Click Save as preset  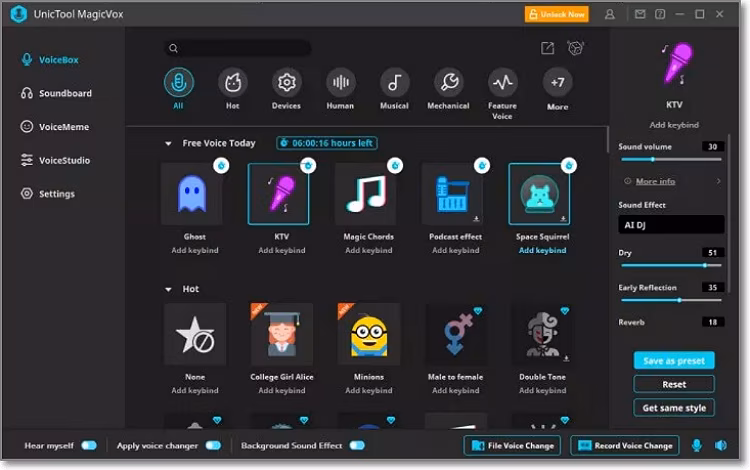[x=674, y=361]
